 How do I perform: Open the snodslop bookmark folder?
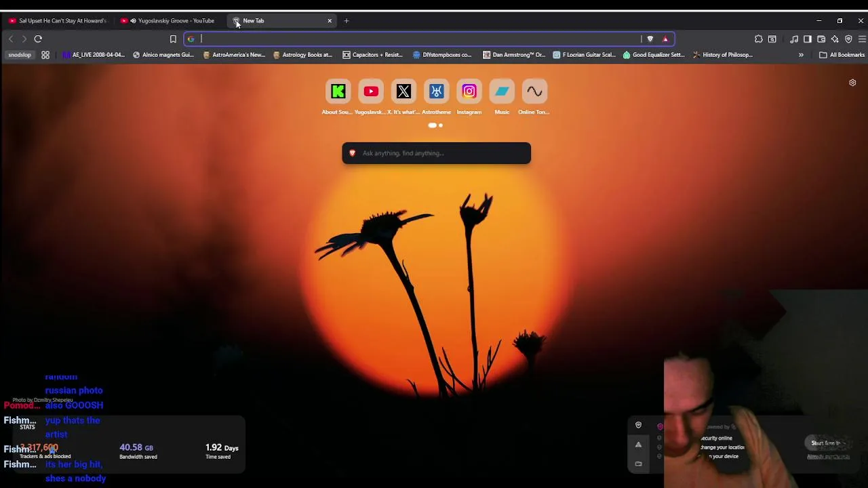pos(20,55)
